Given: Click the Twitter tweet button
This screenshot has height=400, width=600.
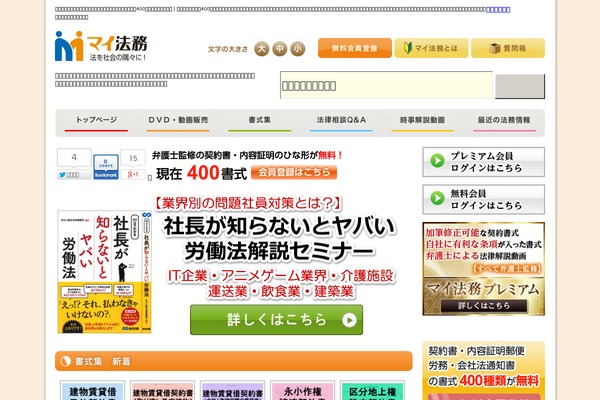Looking at the screenshot, I should pyautogui.click(x=74, y=175).
